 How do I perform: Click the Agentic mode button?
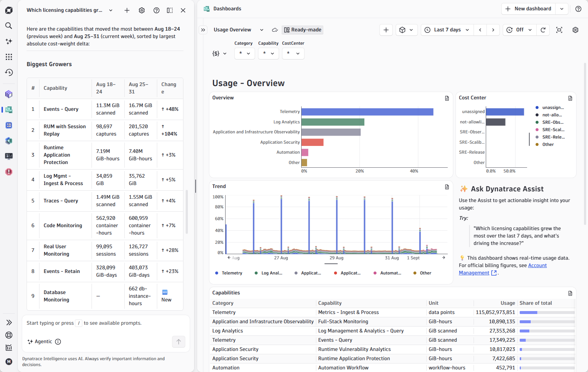point(40,342)
